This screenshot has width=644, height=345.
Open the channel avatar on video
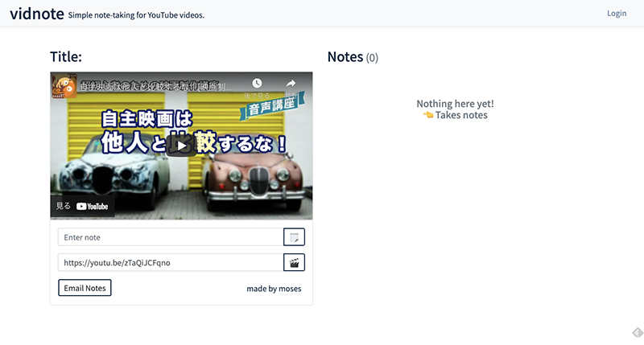[x=64, y=86]
